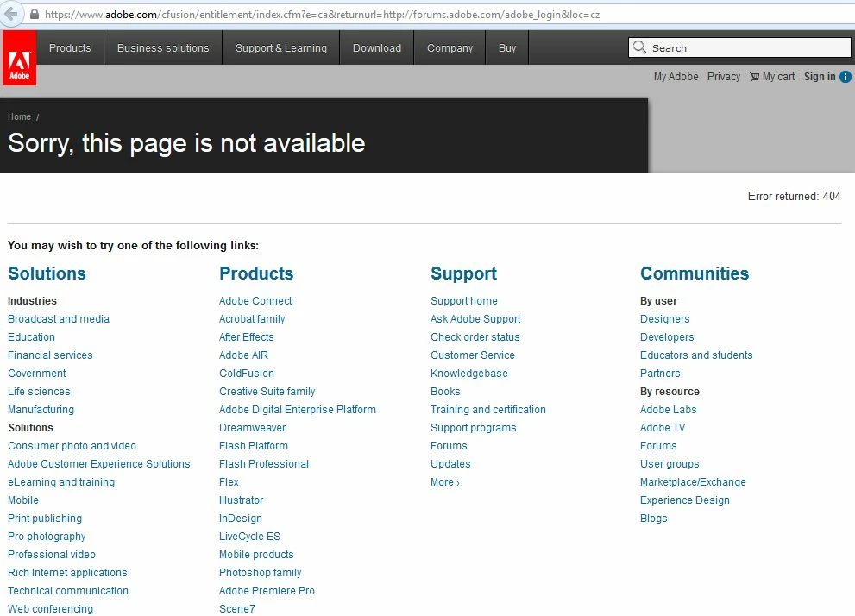Open Adobe Customer Experience Solutions link
The height and width of the screenshot is (616, 855).
(x=98, y=464)
